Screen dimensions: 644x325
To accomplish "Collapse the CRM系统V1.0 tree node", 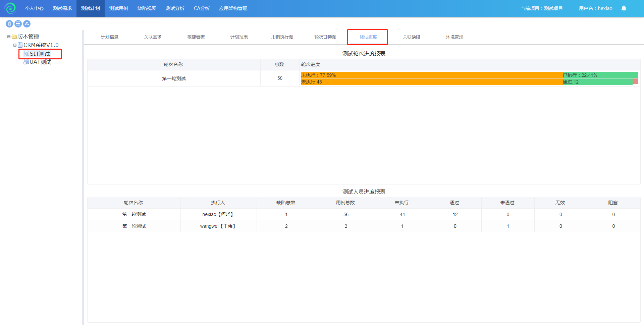I will click(x=15, y=45).
